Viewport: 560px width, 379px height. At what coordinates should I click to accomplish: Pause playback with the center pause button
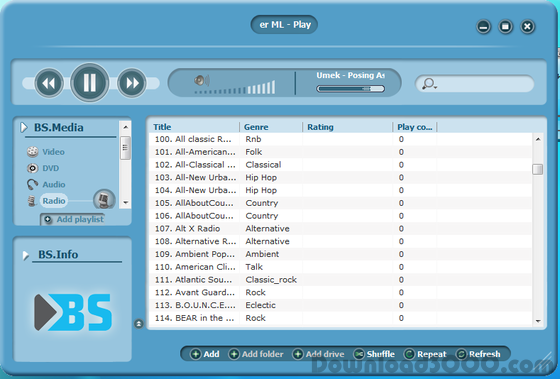click(x=90, y=83)
